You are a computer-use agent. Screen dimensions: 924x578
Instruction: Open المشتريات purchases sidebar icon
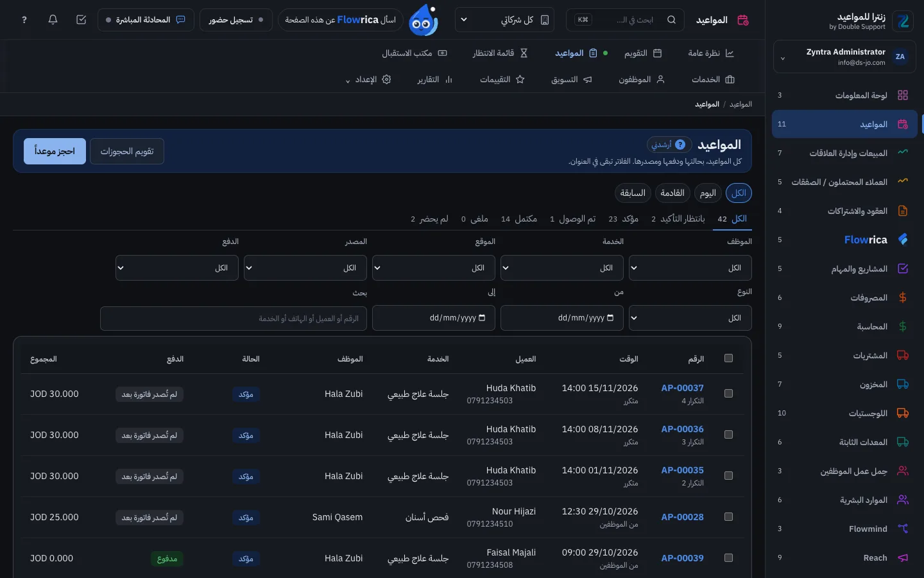903,355
